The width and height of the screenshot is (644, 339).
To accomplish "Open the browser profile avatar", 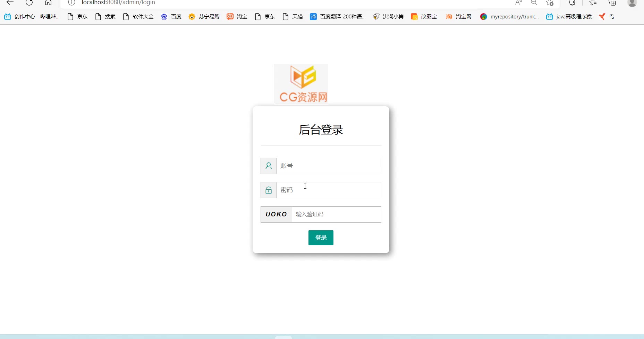I will pyautogui.click(x=632, y=2).
